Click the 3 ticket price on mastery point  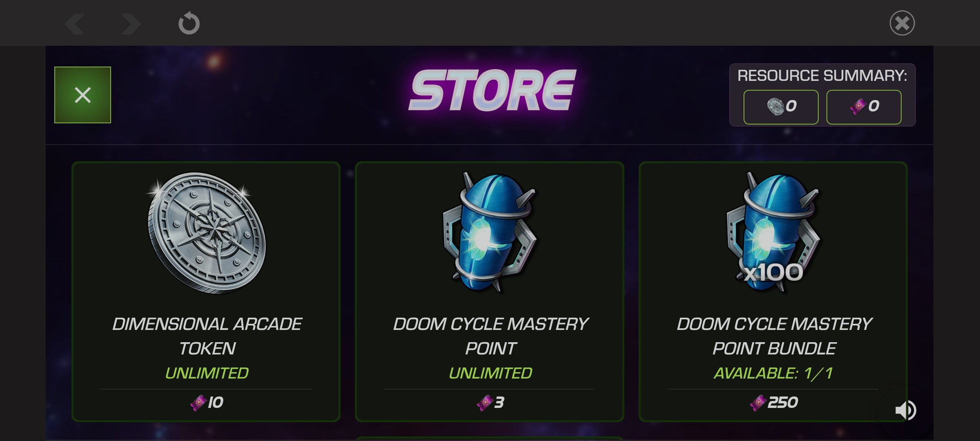tap(490, 403)
